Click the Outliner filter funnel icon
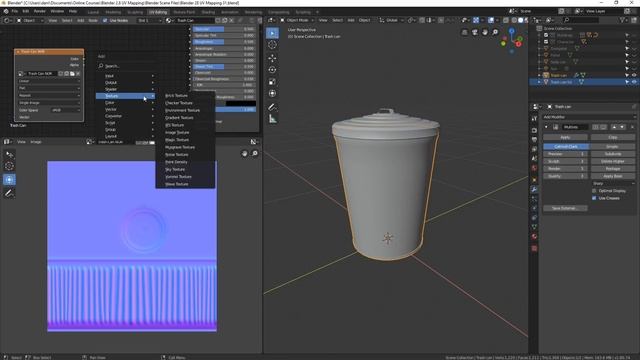Screen dimensions: 640x360 (x=622, y=20)
